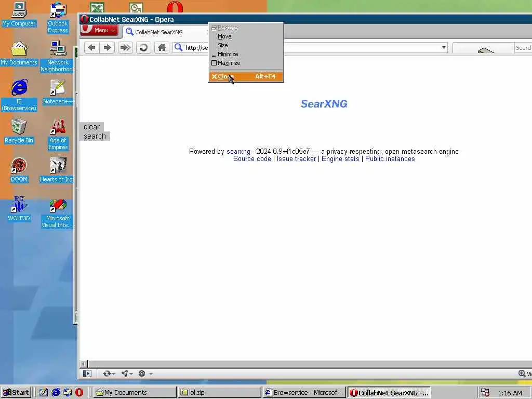This screenshot has height=399, width=532.
Task: Click the zoom magnifier icon in the status bar
Action: (522, 374)
